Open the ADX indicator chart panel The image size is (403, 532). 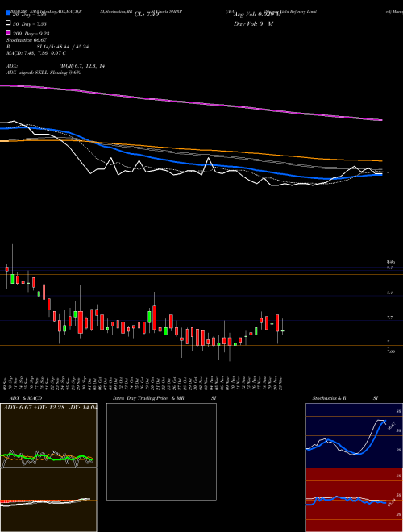coord(48,435)
